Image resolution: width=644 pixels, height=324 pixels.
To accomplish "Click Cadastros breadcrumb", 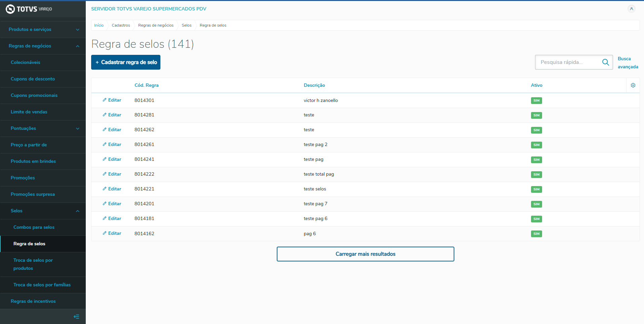I will pyautogui.click(x=121, y=25).
